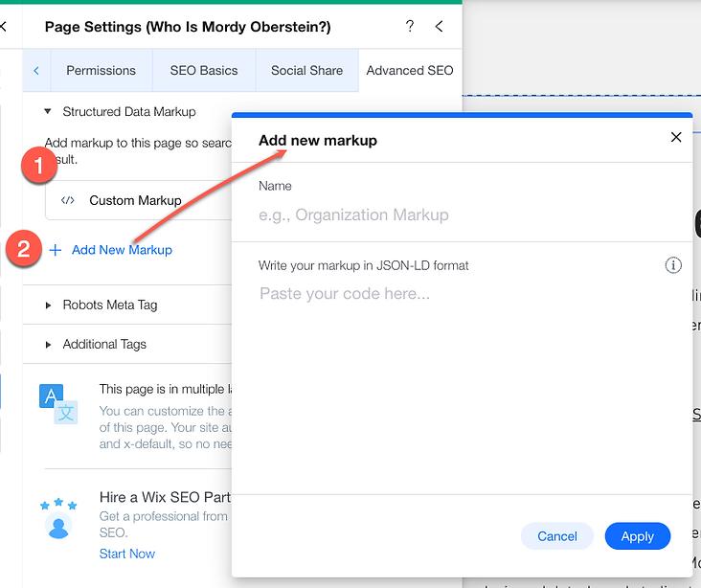Open JSON-LD format info icon
Image resolution: width=701 pixels, height=588 pixels.
673,265
